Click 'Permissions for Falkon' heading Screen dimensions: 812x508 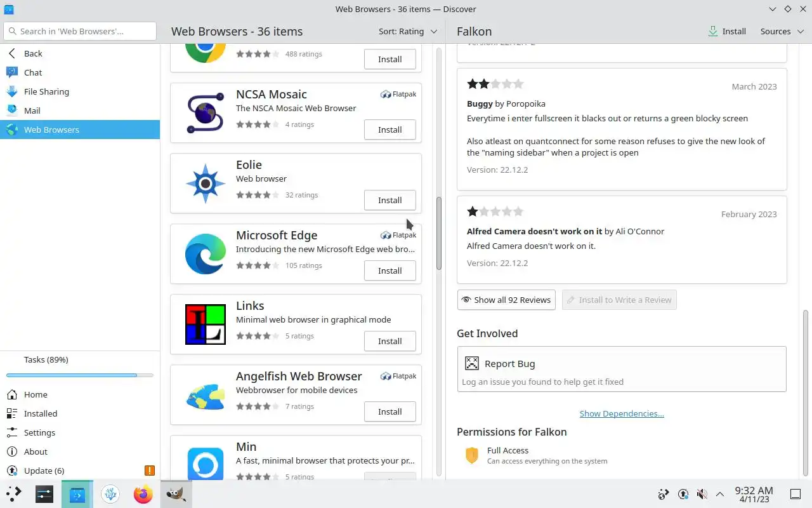pyautogui.click(x=511, y=432)
